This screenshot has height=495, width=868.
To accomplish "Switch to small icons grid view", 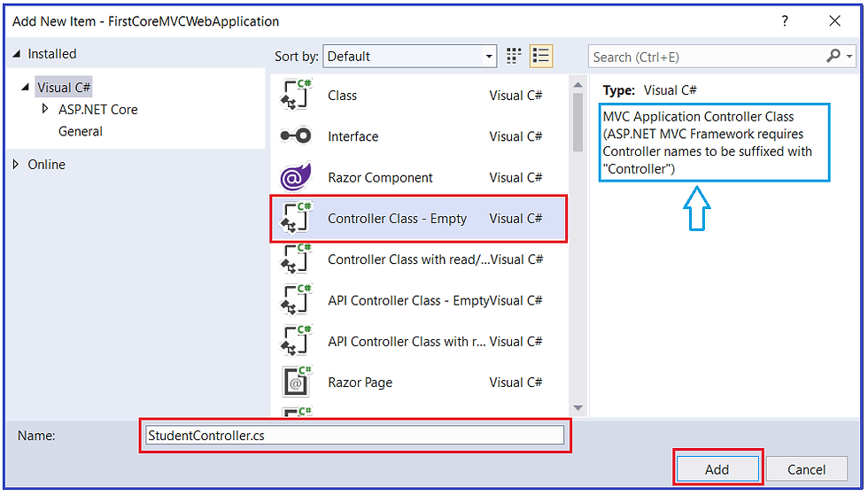I will click(514, 56).
